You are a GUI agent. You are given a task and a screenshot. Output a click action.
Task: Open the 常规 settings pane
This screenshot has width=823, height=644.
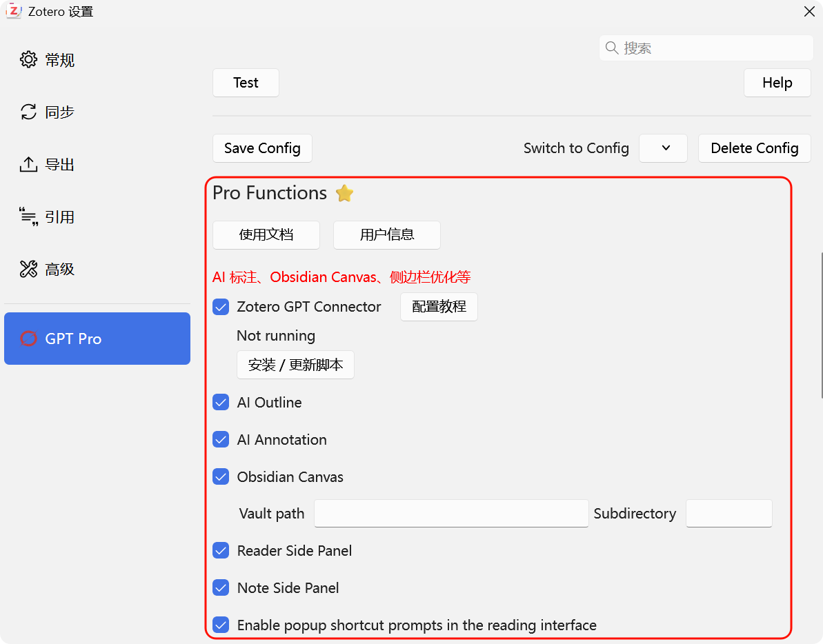[x=97, y=60]
